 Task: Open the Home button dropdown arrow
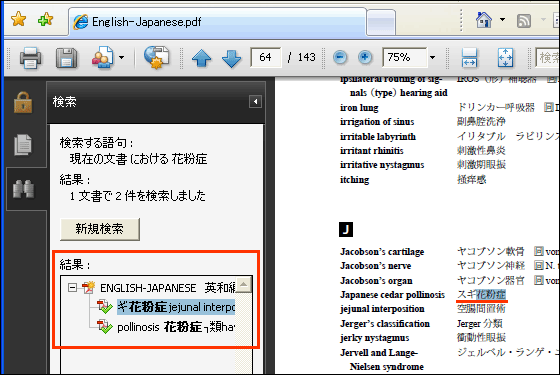(502, 20)
